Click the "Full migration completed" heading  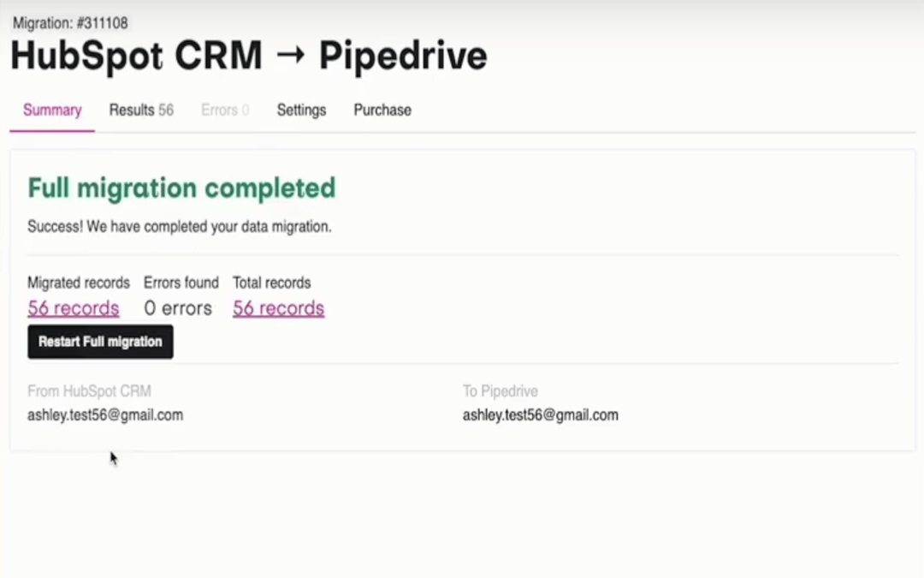[x=181, y=188]
